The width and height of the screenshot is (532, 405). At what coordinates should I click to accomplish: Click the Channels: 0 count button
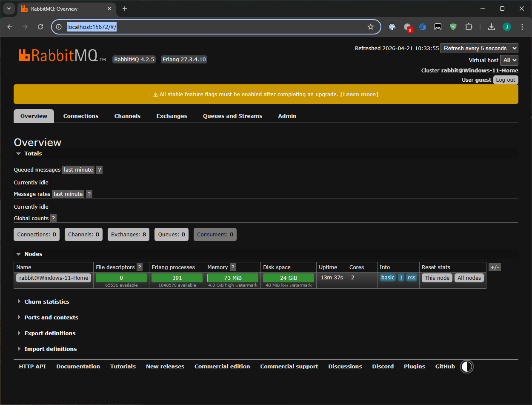(83, 234)
